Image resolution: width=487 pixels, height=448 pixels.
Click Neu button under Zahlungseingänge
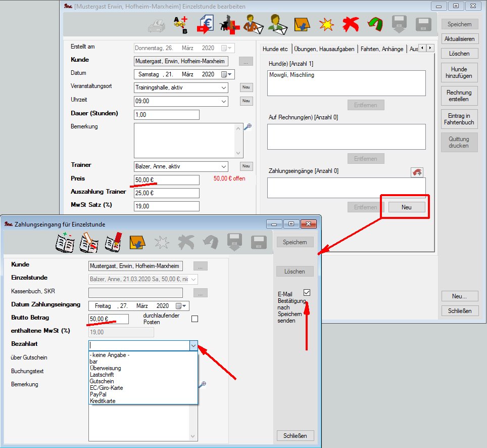tap(406, 207)
